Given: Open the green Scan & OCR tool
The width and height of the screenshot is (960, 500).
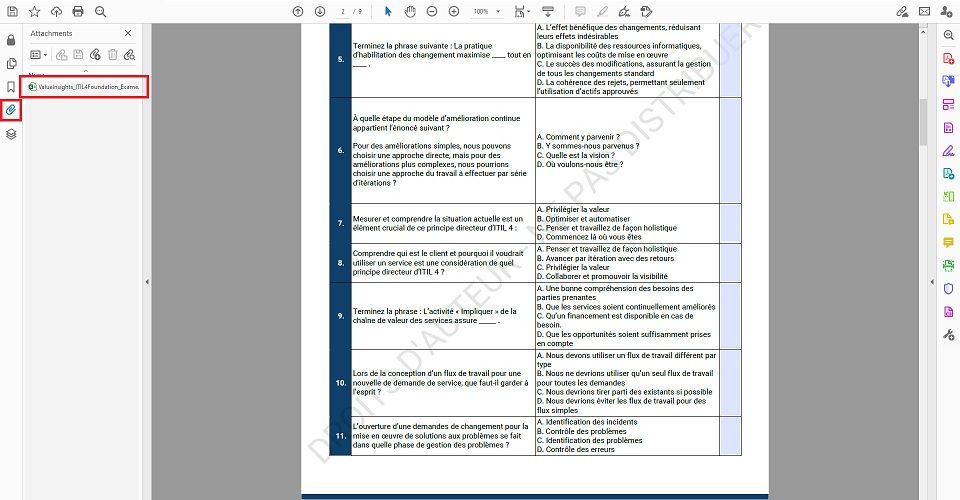Looking at the screenshot, I should tap(948, 265).
